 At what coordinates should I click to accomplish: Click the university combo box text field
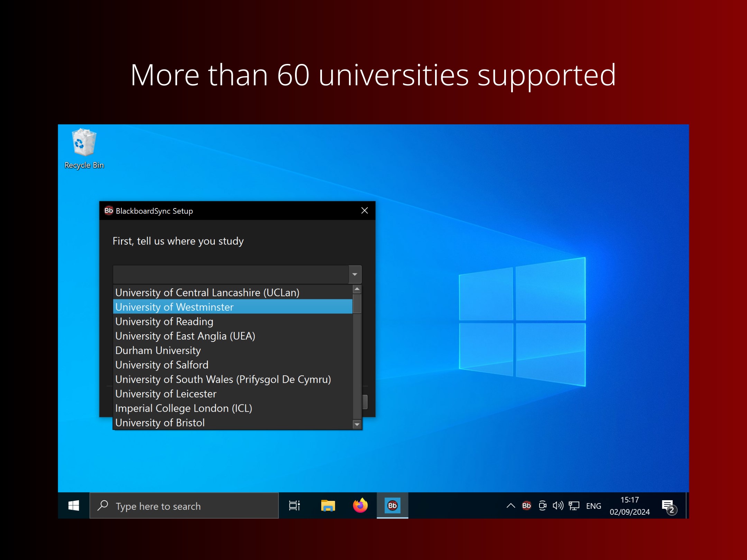[231, 274]
